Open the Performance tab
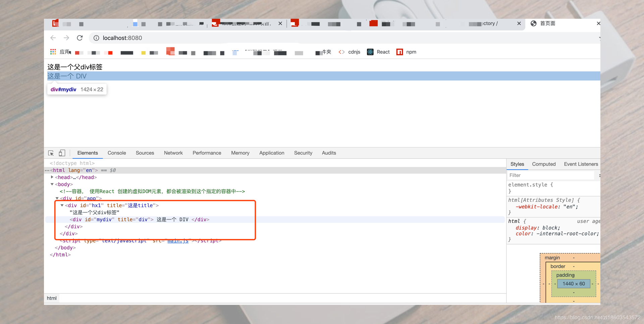This screenshot has width=644, height=324. point(207,153)
